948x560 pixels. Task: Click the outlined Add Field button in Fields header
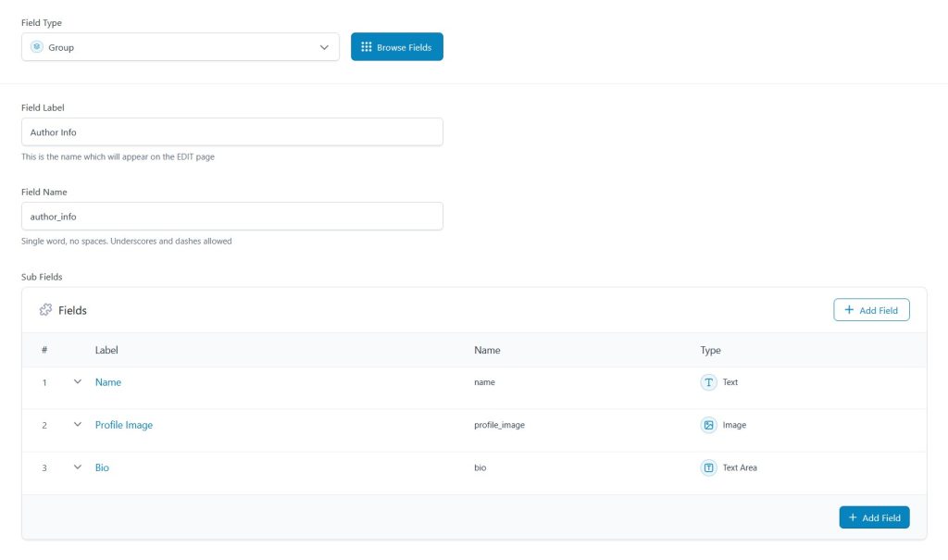[871, 310]
